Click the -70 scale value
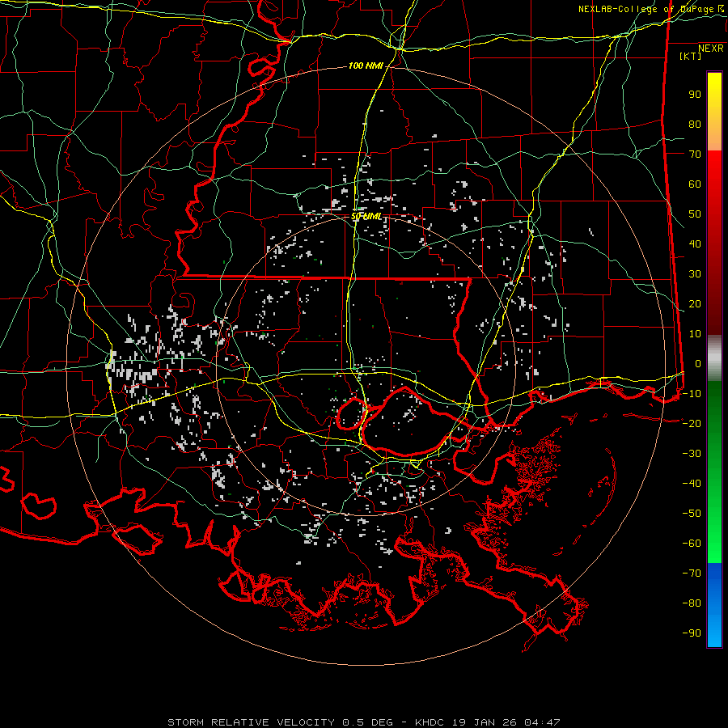Viewport: 728px width, 728px height. (x=692, y=574)
